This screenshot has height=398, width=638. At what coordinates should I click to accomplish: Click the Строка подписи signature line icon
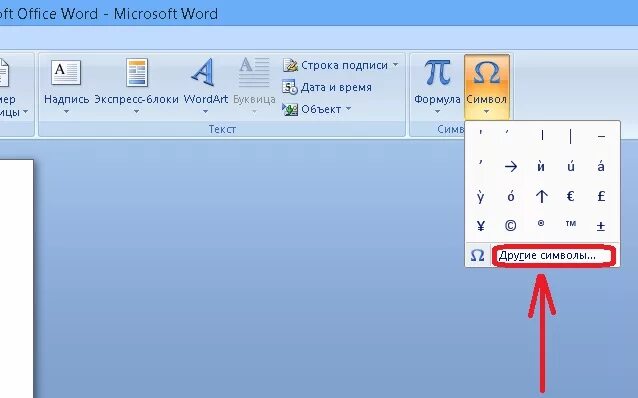click(x=290, y=65)
